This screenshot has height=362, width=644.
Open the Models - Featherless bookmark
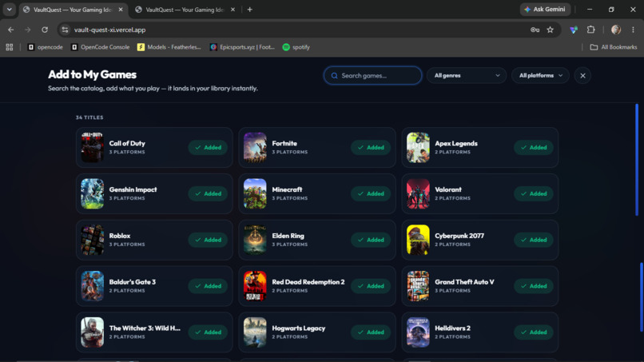(169, 47)
